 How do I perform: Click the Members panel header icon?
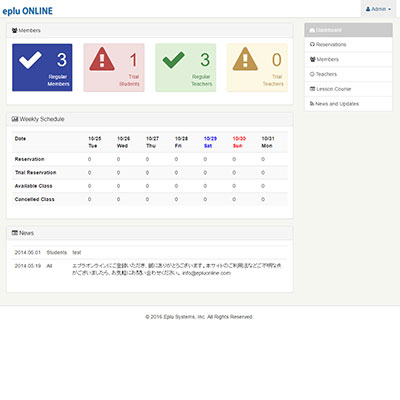tap(15, 30)
